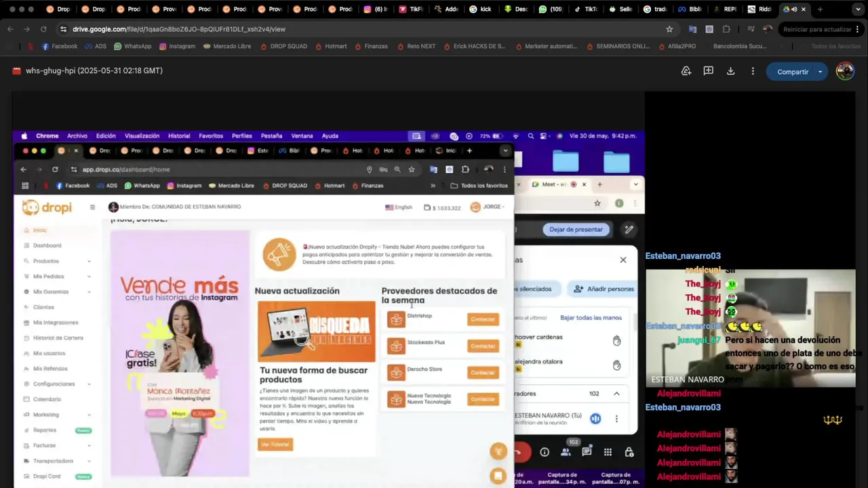868x488 pixels.
Task: Add a comment in Google Drive
Action: (x=708, y=71)
